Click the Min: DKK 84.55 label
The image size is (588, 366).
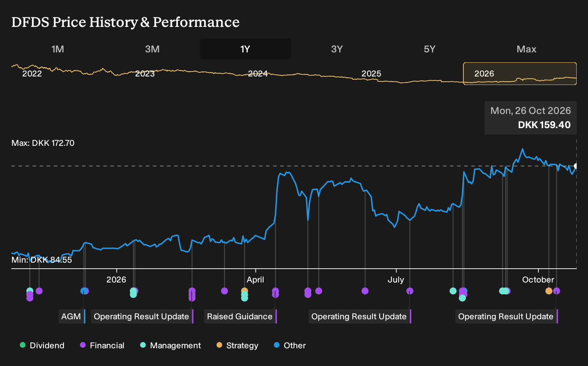coord(42,260)
